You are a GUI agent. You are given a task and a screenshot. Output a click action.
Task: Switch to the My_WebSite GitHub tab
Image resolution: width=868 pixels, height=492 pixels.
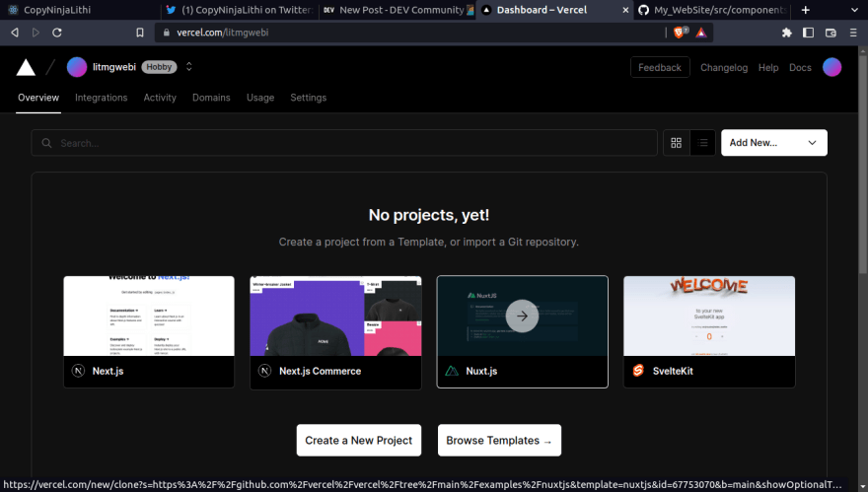pyautogui.click(x=714, y=10)
